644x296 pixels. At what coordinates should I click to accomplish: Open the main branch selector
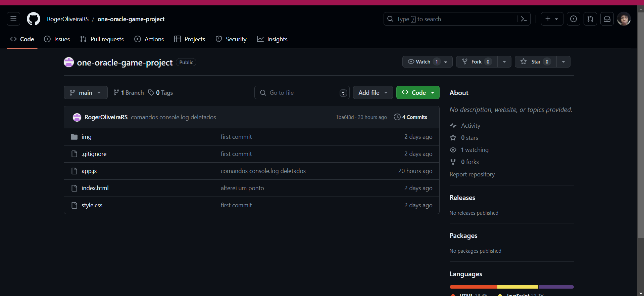[x=86, y=92]
